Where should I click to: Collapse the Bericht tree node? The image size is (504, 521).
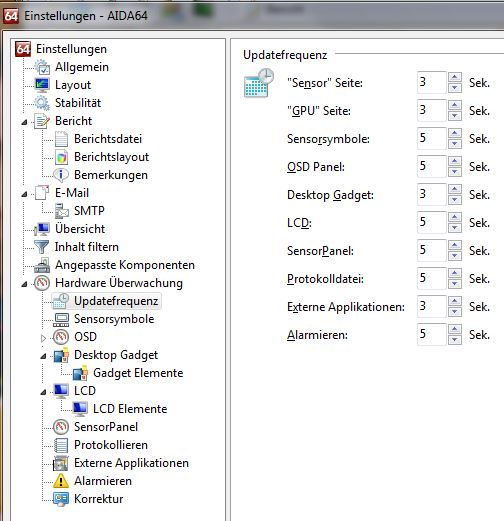tap(24, 122)
